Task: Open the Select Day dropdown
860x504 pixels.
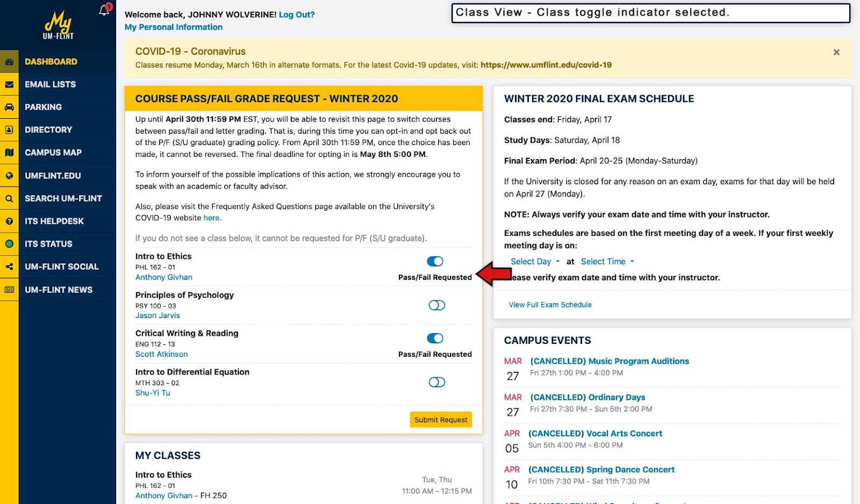Action: (535, 262)
